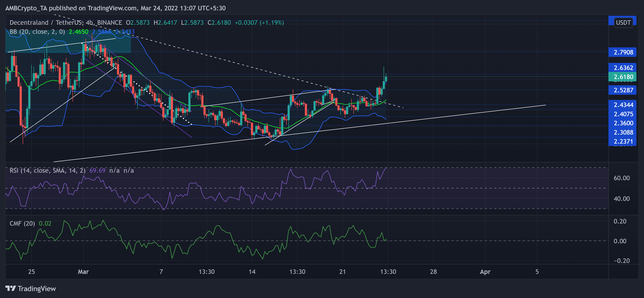This screenshot has height=298, width=644.
Task: Click the Decentraland / TetherUS symbol title
Action: [x=46, y=23]
